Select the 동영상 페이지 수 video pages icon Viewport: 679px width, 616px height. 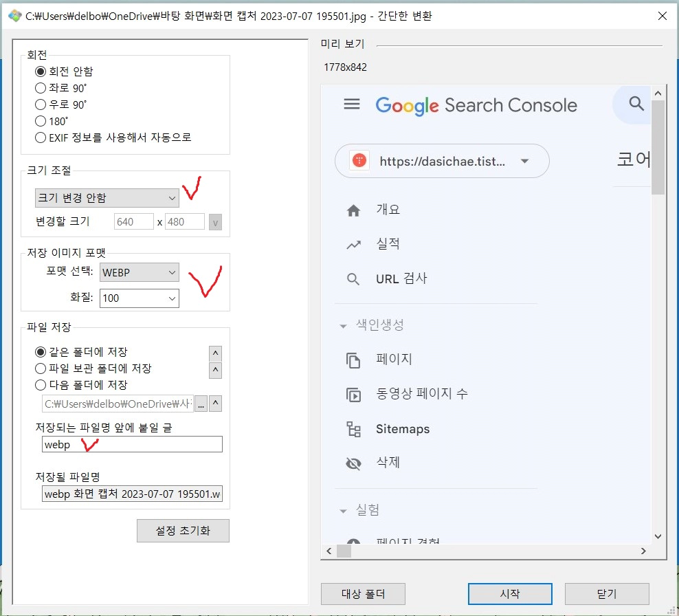[353, 395]
